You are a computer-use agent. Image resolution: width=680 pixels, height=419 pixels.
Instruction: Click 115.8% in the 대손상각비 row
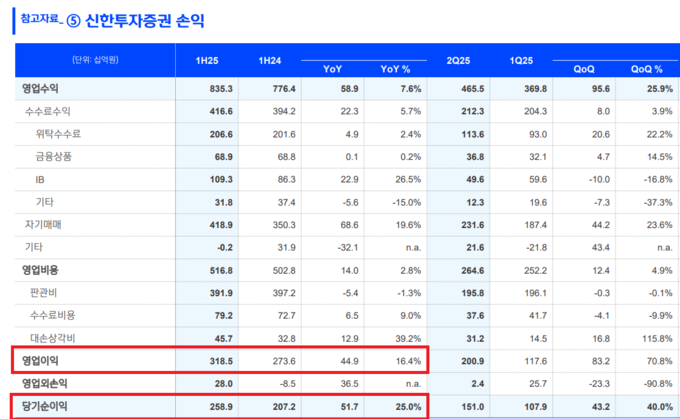[x=657, y=339]
